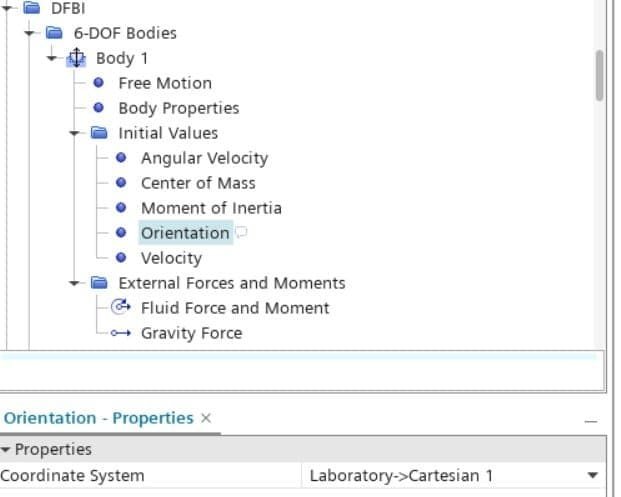Switch to the Orientation - Properties tab

[x=98, y=418]
